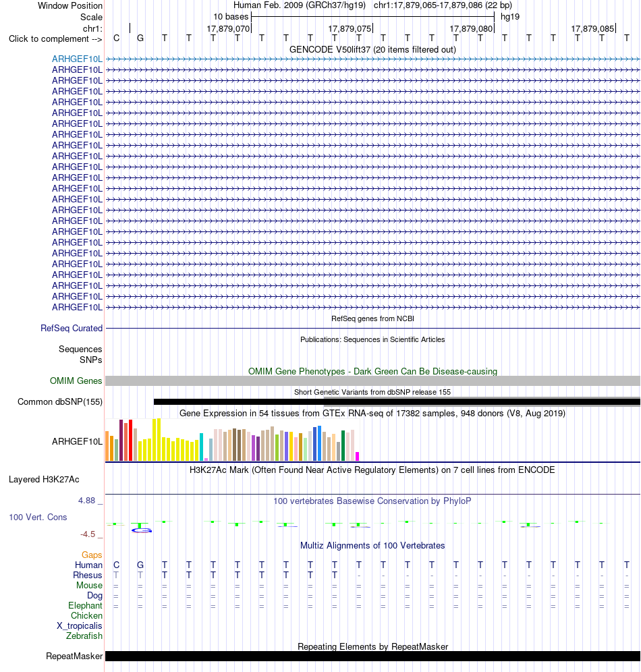Screen dimensions: 641x672
Task: Click the OMIM Genes track label
Action: click(x=76, y=381)
